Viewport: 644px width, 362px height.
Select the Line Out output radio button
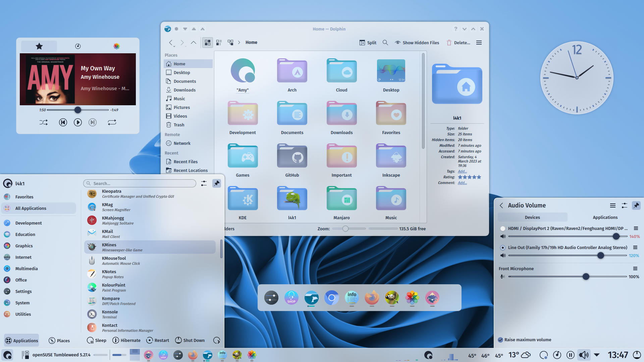pos(502,248)
